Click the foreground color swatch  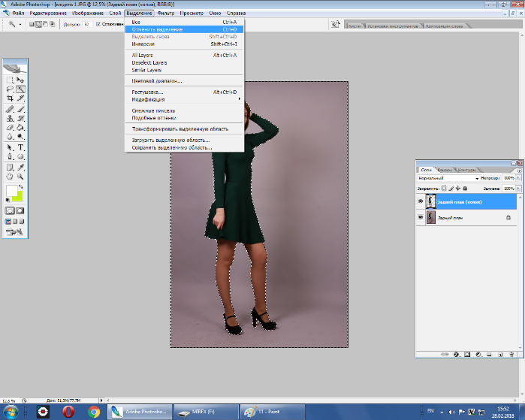point(11,191)
